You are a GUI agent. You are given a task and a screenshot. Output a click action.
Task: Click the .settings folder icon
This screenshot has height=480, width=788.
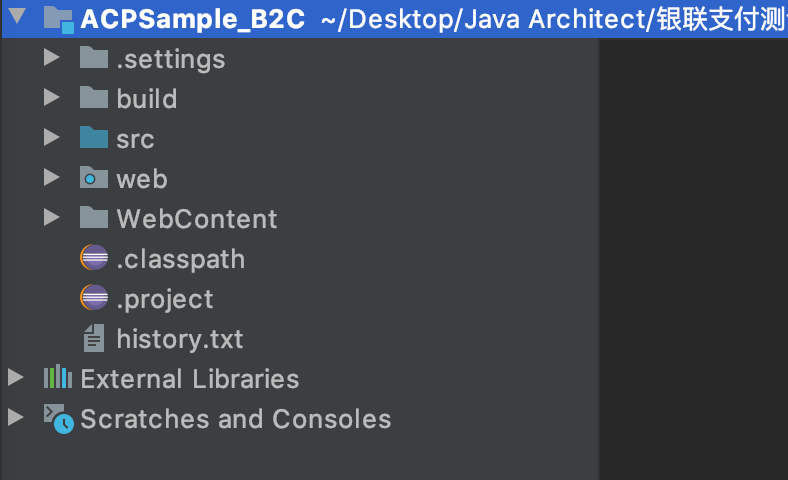tap(94, 57)
